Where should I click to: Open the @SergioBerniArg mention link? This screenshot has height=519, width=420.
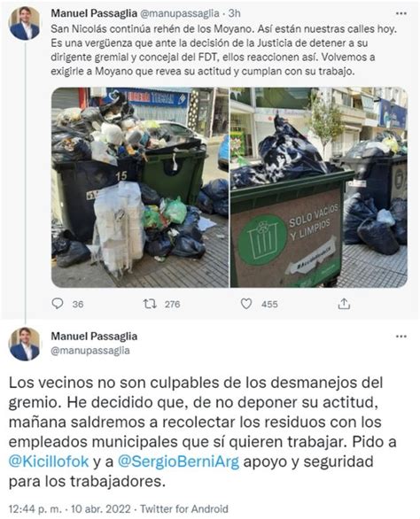[x=178, y=461]
